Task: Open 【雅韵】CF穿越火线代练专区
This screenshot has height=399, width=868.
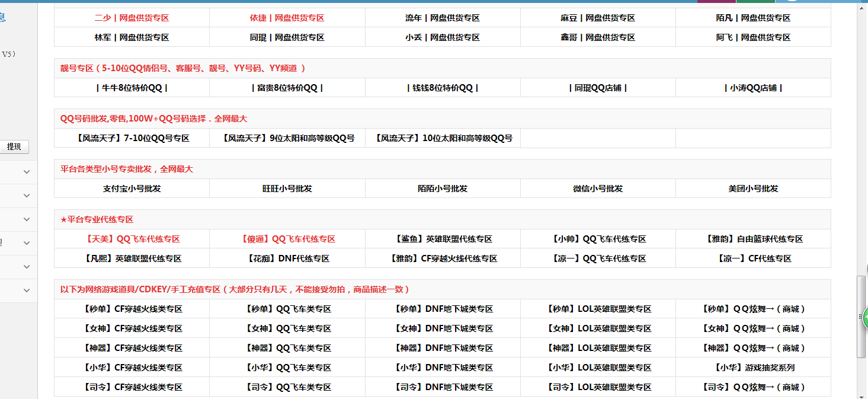Action: [443, 258]
